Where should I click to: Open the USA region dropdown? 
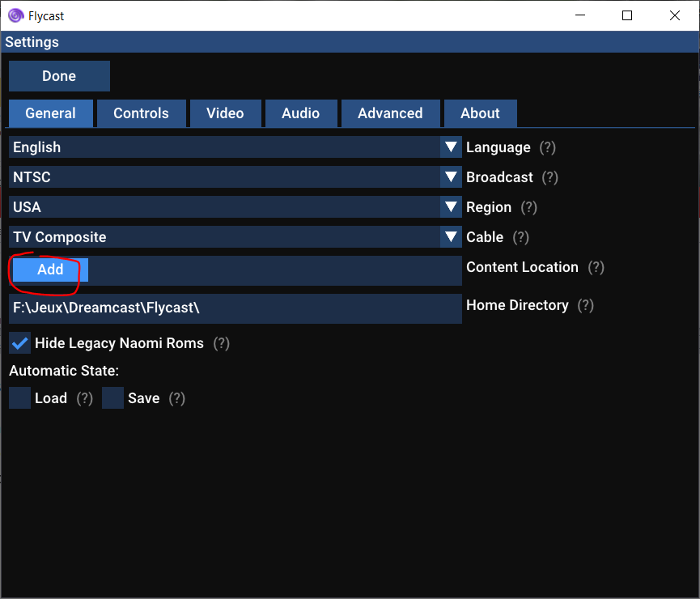coord(235,207)
